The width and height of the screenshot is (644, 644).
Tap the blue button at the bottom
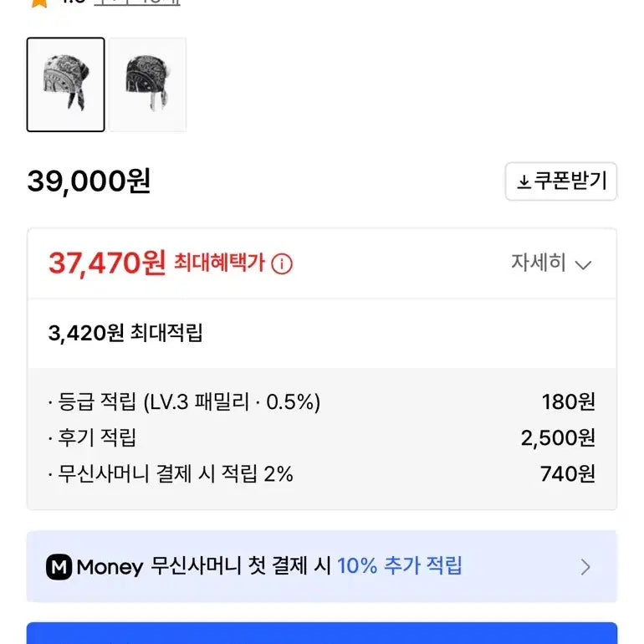[322, 633]
